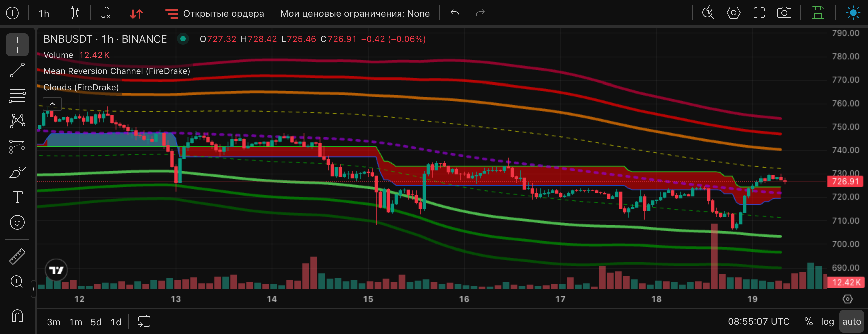Toggle light theme with the sun icon

[x=853, y=13]
